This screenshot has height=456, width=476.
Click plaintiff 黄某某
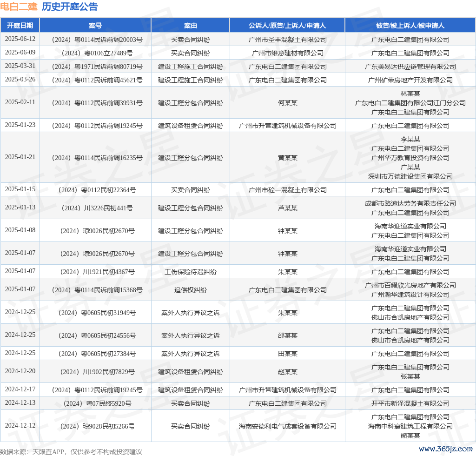click(287, 158)
